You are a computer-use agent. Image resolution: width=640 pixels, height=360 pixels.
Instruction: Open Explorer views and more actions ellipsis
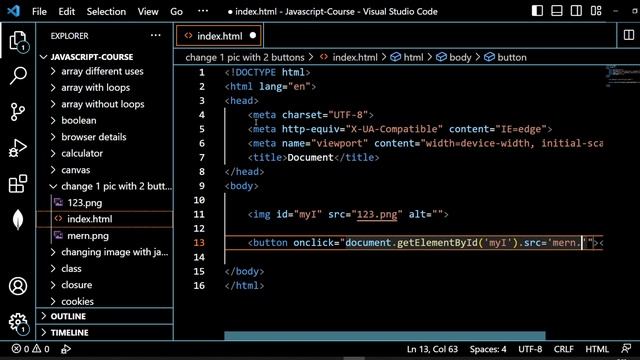(156, 36)
